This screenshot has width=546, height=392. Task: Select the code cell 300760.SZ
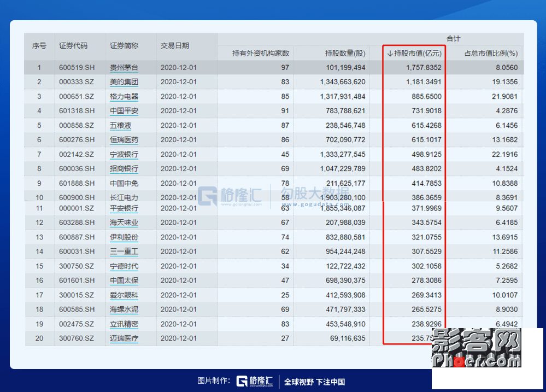click(x=77, y=338)
